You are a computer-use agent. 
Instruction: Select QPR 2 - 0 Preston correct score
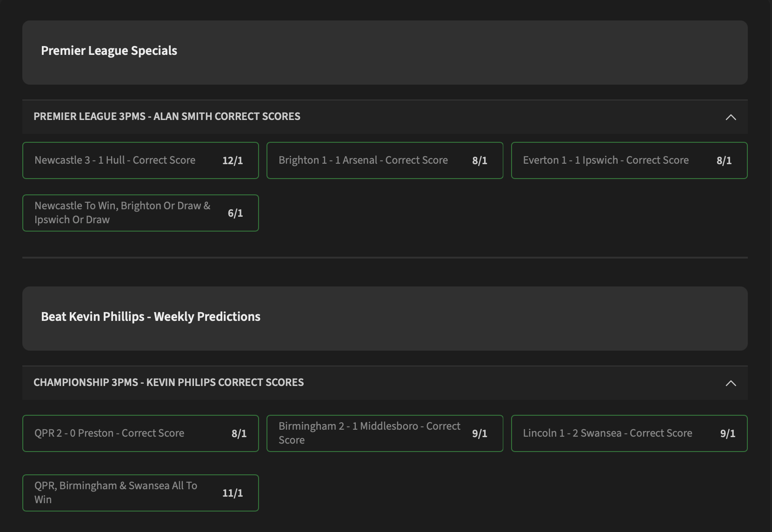coord(140,433)
